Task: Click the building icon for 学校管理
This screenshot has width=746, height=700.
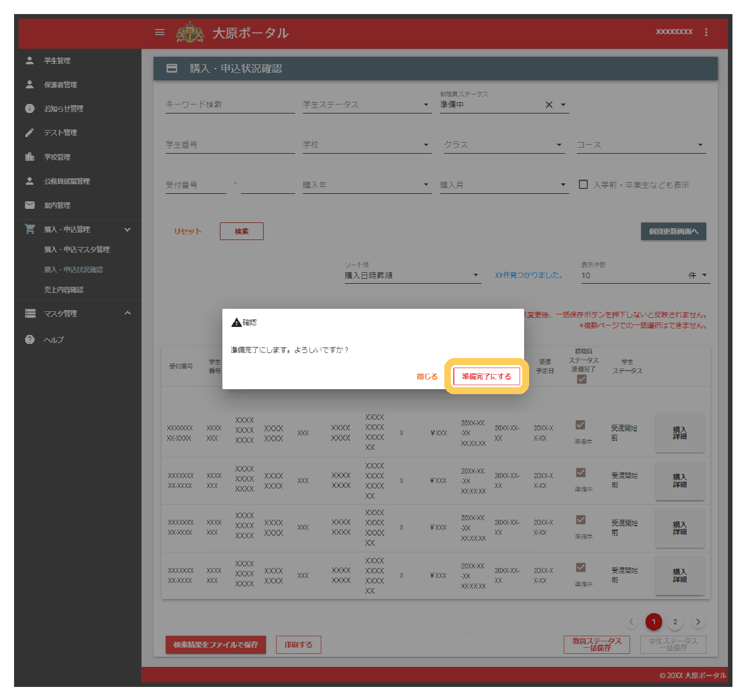Action: point(30,157)
